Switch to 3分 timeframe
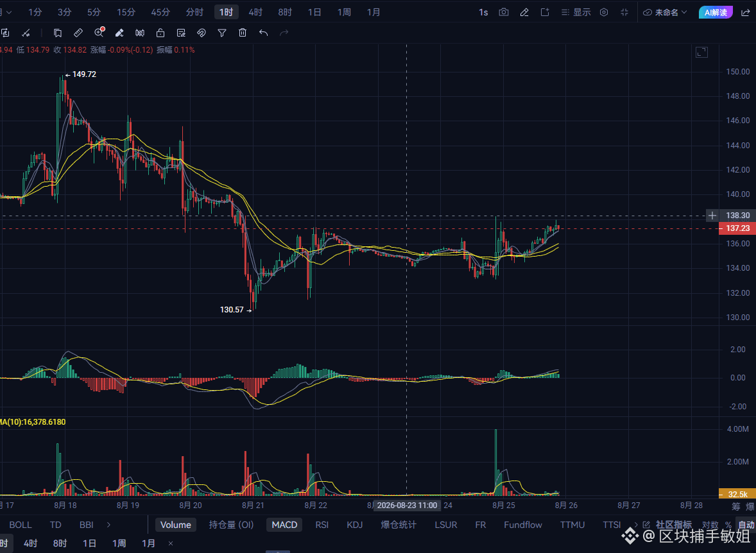 coord(64,12)
